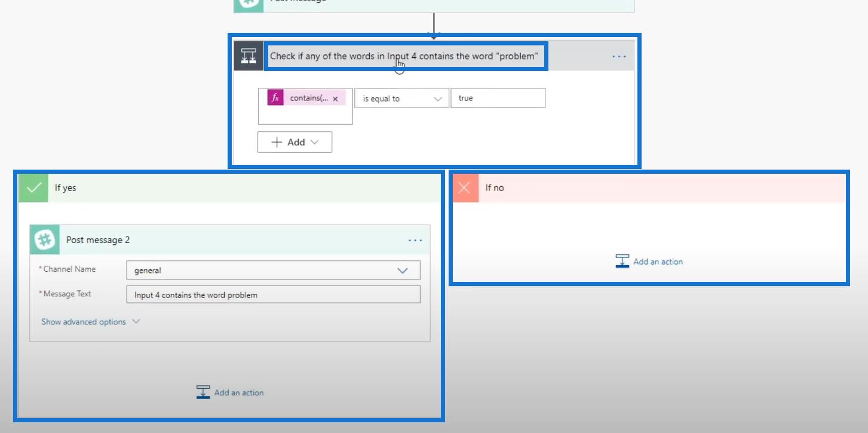This screenshot has height=433, width=868.
Task: Expand the Add condition row button
Action: (295, 142)
